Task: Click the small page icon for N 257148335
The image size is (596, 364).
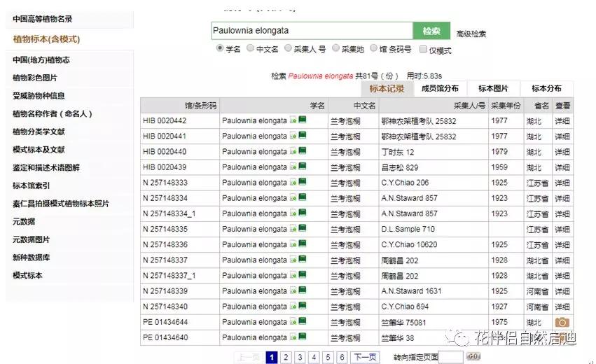Action: pos(293,228)
